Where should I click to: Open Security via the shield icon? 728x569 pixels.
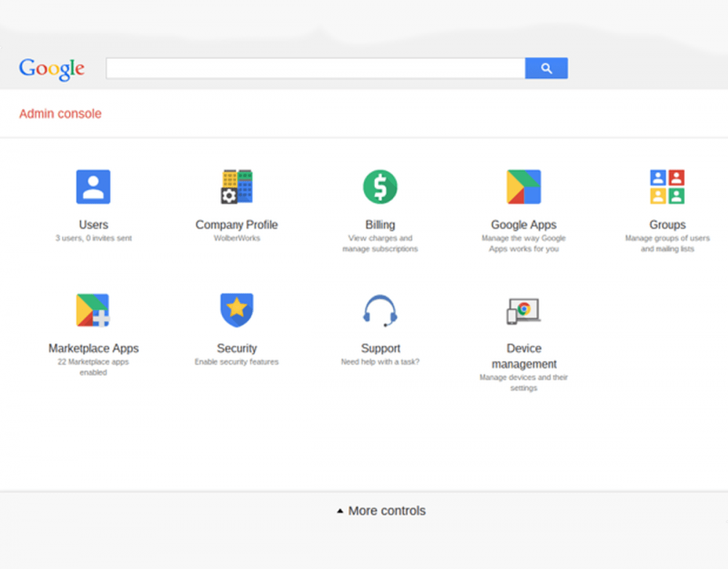pos(236,310)
